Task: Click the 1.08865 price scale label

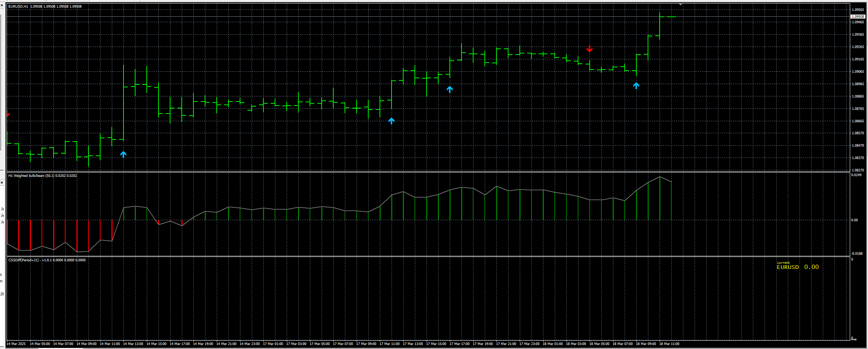Action: (858, 96)
